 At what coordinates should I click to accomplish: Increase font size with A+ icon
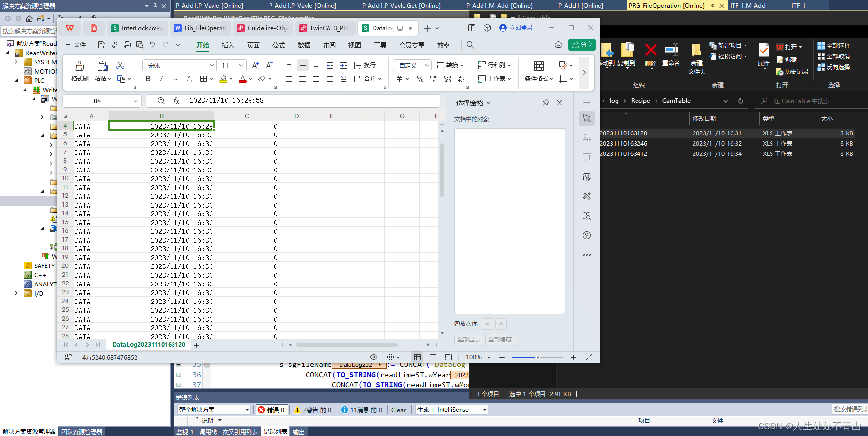(255, 65)
